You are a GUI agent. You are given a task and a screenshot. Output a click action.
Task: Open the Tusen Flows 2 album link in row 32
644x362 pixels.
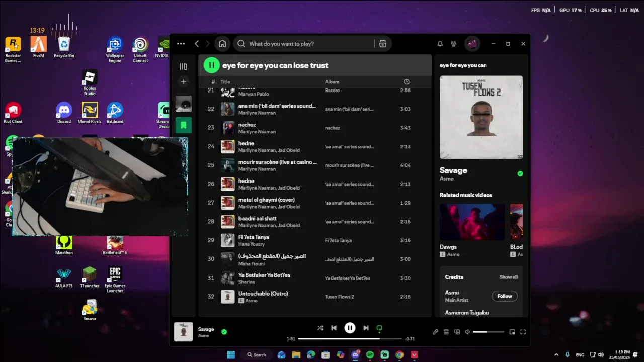point(340,297)
